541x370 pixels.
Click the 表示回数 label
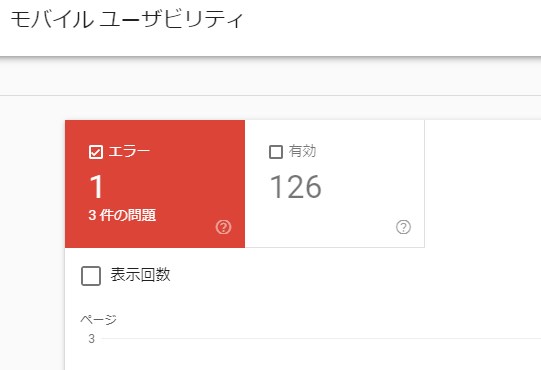(140, 275)
